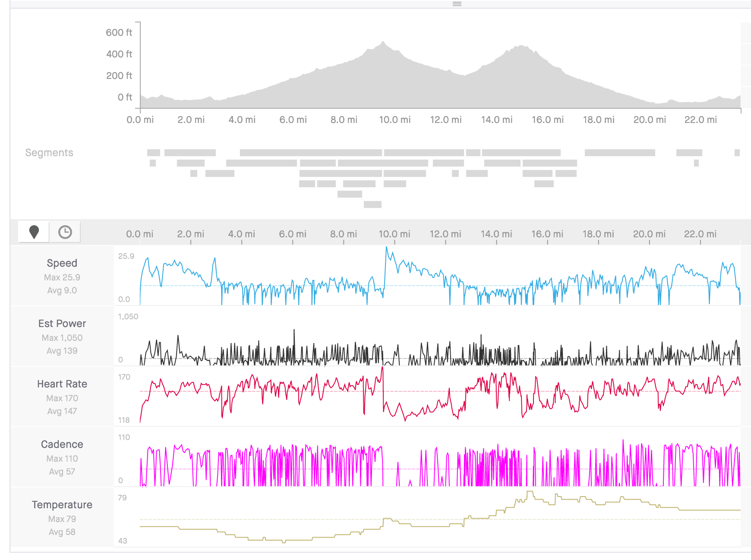Click the 600 ft elevation axis label
The image size is (751, 560).
(x=119, y=33)
